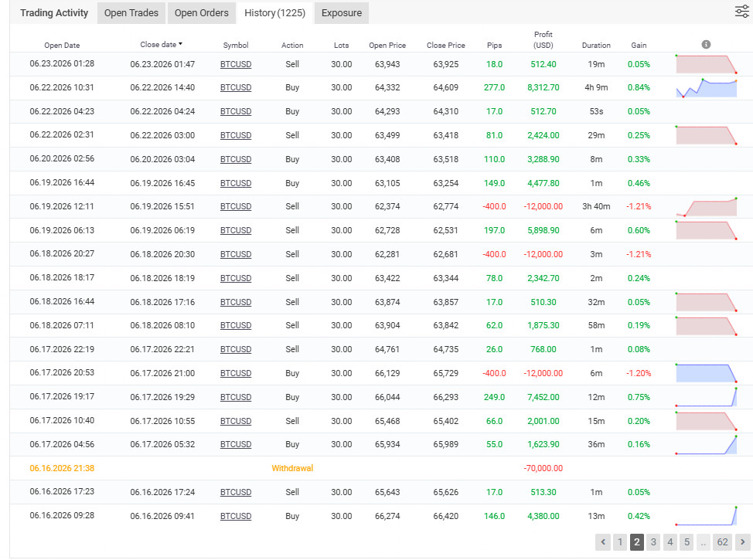This screenshot has height=560, width=753.
Task: Open BTCUSD link for 06.17.2026 20:53 trade
Action: pos(236,373)
